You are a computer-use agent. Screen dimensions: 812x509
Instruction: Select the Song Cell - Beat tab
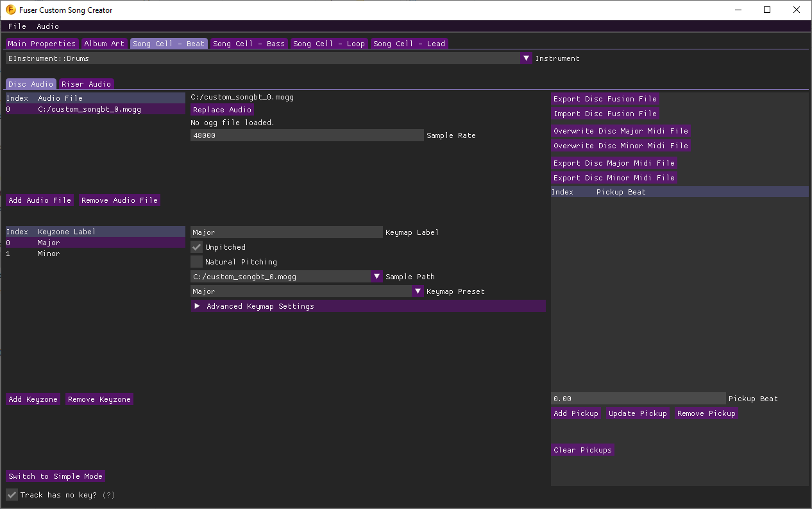coord(169,44)
